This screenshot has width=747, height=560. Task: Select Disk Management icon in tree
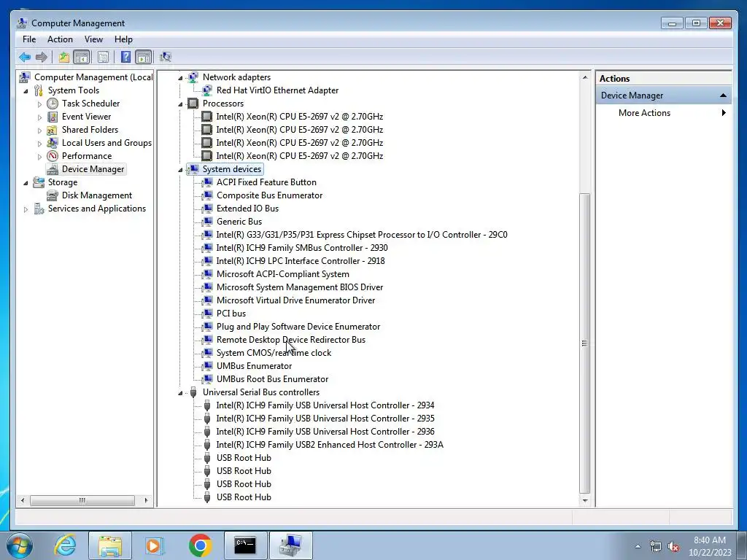click(x=53, y=195)
